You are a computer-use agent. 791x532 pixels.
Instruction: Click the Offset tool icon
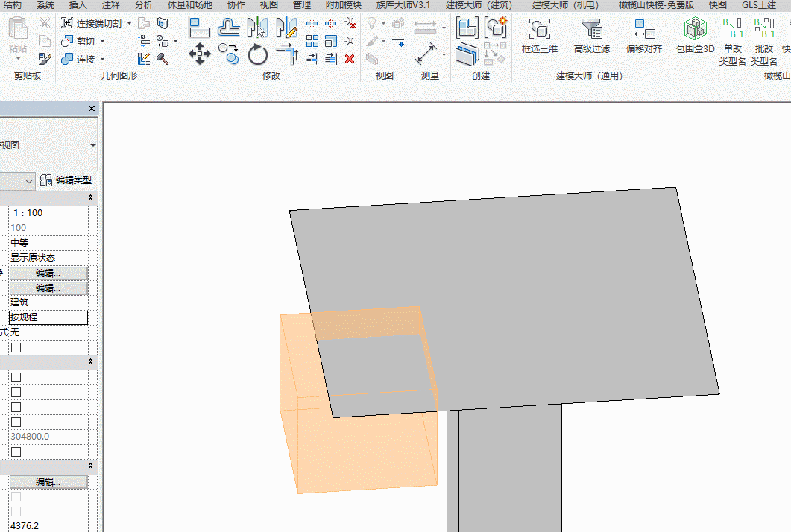click(x=228, y=28)
